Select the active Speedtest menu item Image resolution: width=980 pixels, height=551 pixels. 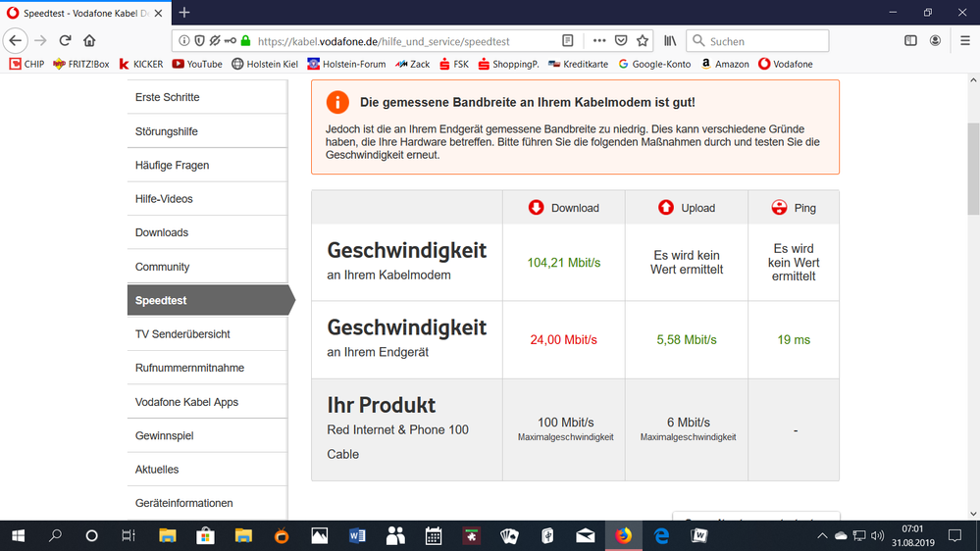point(211,300)
